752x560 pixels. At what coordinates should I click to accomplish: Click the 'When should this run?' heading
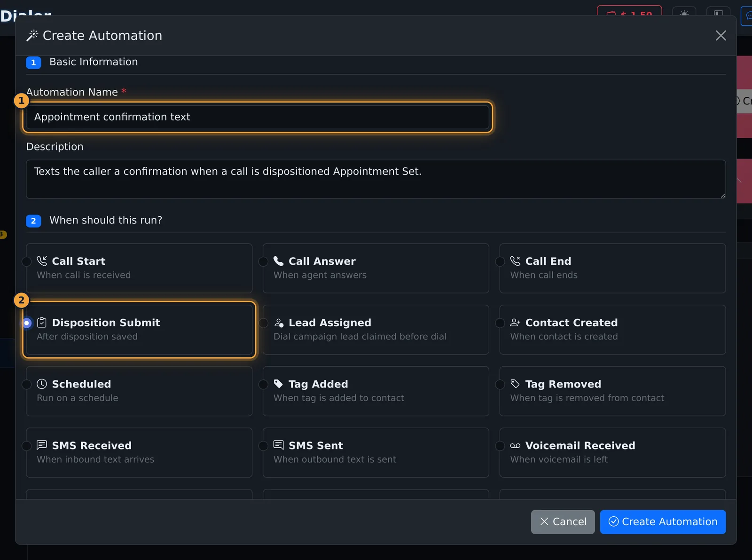[x=106, y=221]
